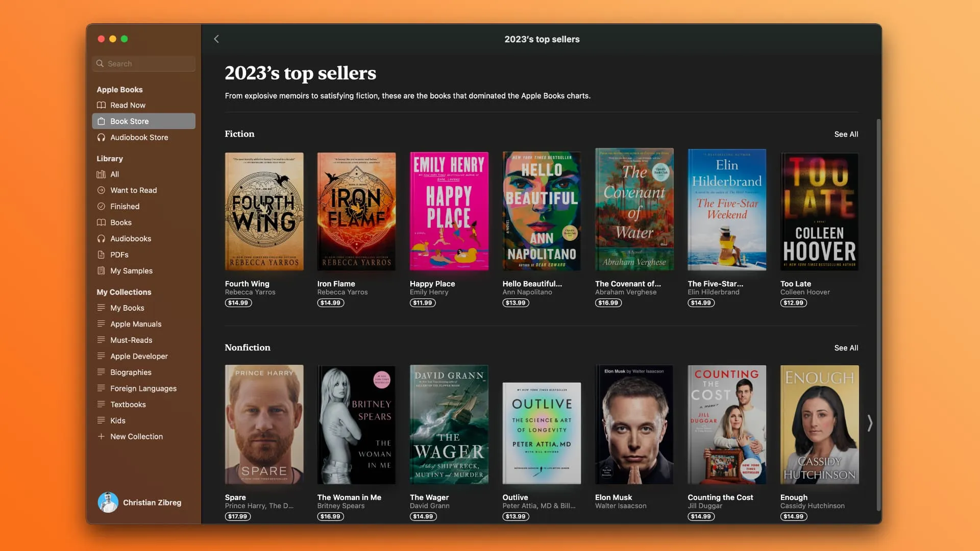Click the All library books icon
This screenshot has height=551, width=980.
pyautogui.click(x=101, y=174)
